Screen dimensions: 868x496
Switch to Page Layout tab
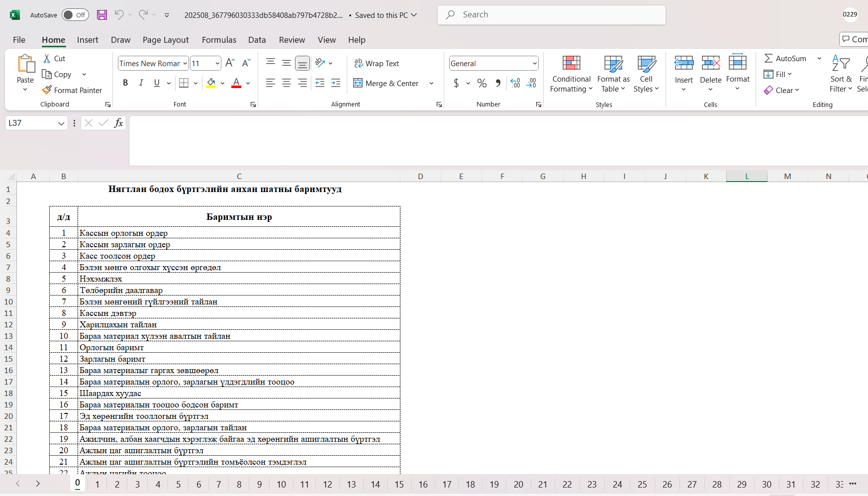pyautogui.click(x=166, y=40)
